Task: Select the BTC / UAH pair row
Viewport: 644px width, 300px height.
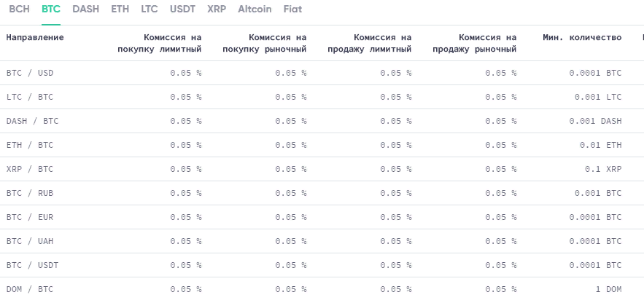Action: click(322, 241)
